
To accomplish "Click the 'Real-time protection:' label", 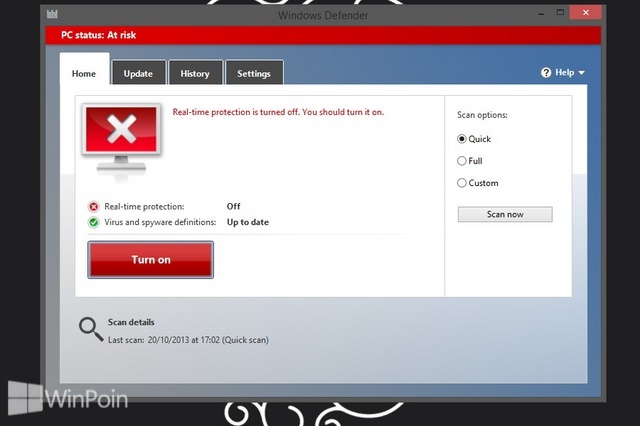I will pos(144,207).
